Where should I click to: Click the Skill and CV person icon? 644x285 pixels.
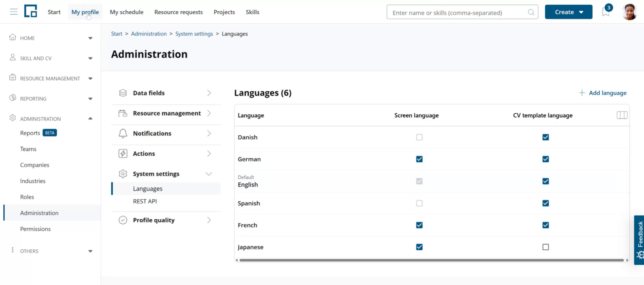(12, 57)
